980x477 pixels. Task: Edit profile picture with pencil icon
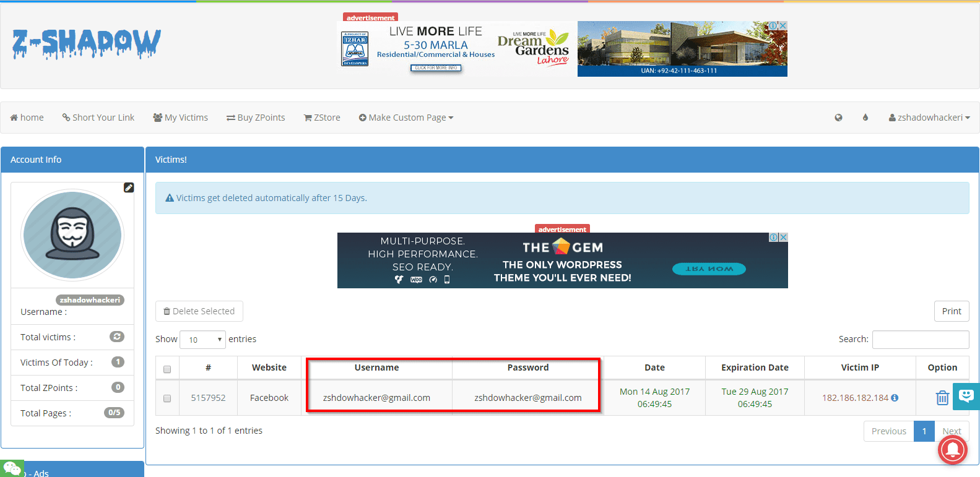(x=129, y=187)
